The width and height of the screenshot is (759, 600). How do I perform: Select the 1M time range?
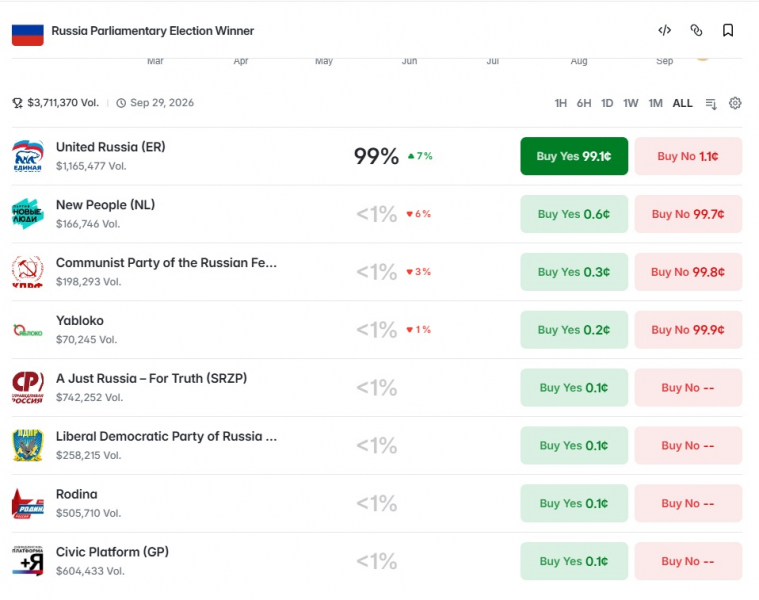[x=655, y=103]
